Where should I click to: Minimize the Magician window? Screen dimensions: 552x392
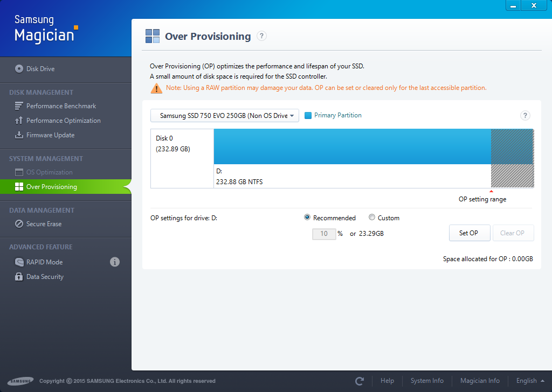[513, 5]
